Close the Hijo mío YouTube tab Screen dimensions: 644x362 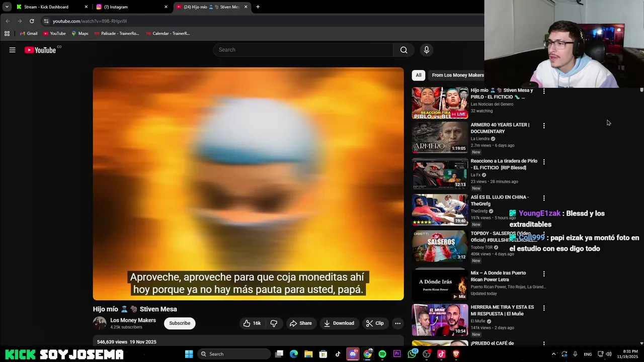[x=246, y=7]
